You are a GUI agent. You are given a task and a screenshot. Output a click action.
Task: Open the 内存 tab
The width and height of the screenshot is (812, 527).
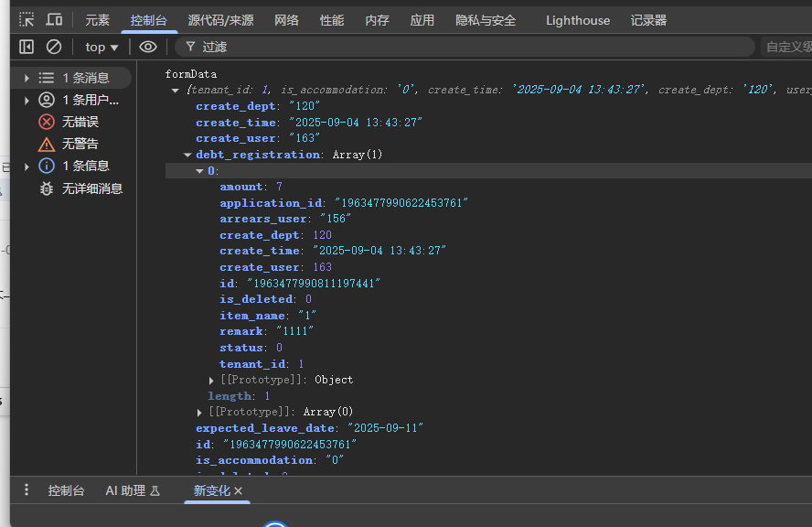pyautogui.click(x=377, y=20)
